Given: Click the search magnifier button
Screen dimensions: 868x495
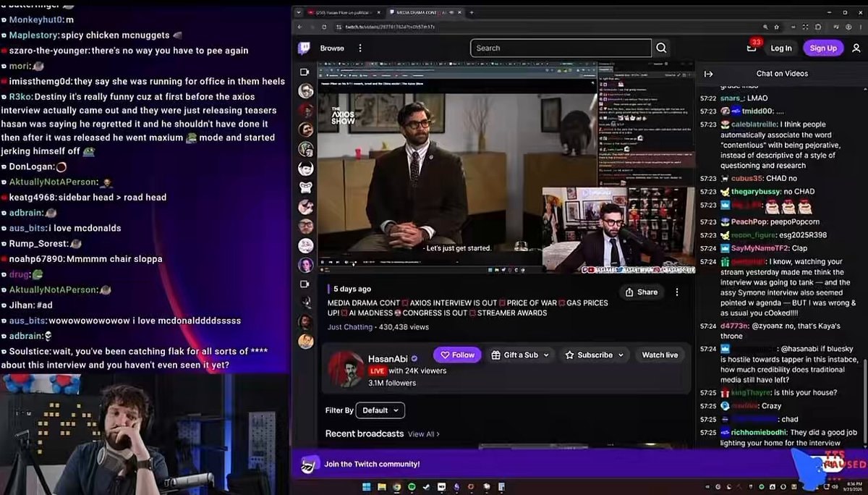Looking at the screenshot, I should 661,48.
